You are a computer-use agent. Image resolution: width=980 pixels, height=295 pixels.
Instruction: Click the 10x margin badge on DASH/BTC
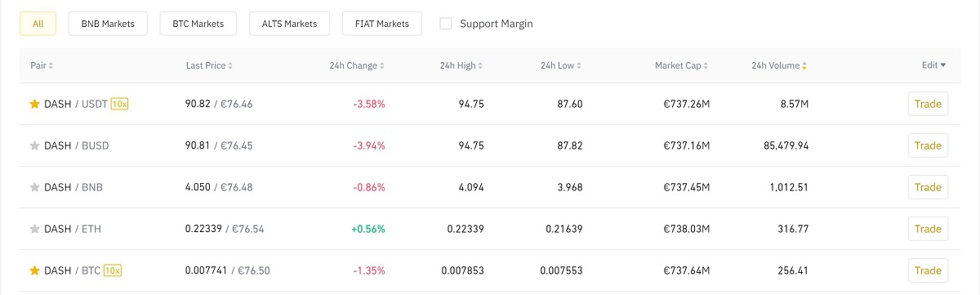pos(113,270)
